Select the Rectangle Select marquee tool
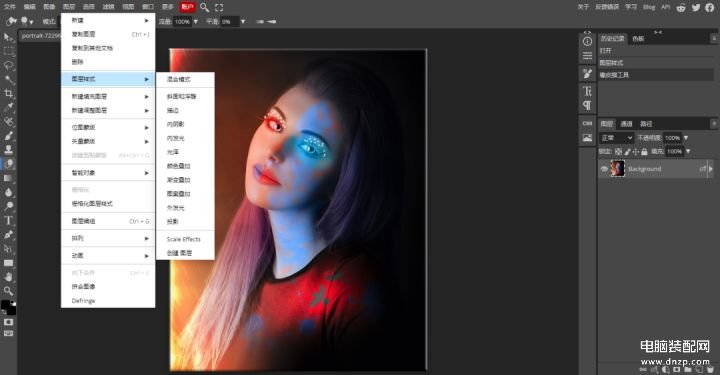Screen dimensions: 720x375 coord(8,51)
